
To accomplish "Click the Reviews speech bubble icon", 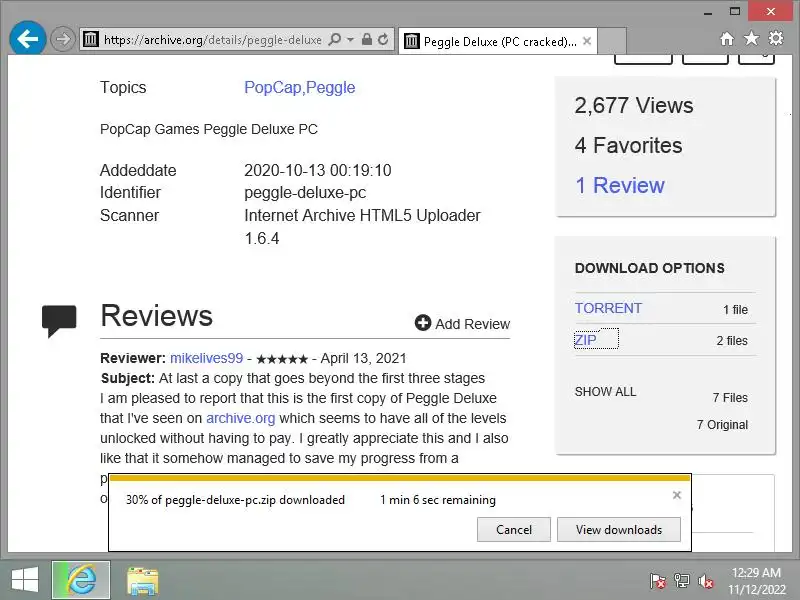I will [x=59, y=320].
